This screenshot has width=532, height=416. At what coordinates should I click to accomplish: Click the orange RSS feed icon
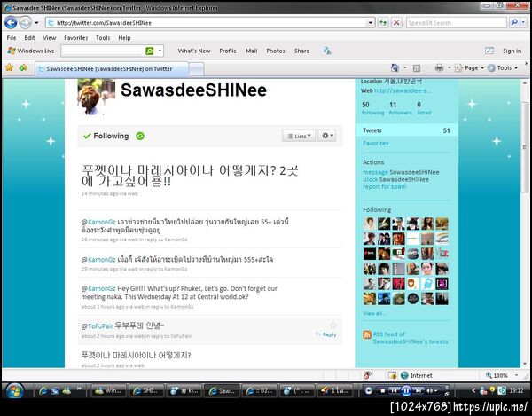[x=367, y=335]
